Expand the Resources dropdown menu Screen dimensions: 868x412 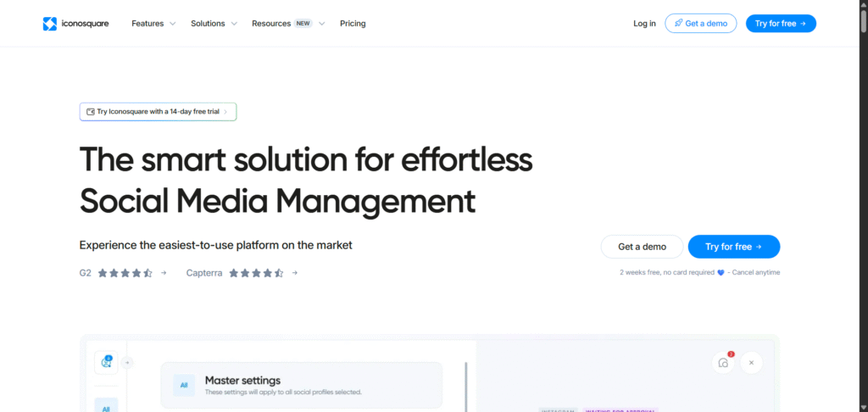(287, 24)
